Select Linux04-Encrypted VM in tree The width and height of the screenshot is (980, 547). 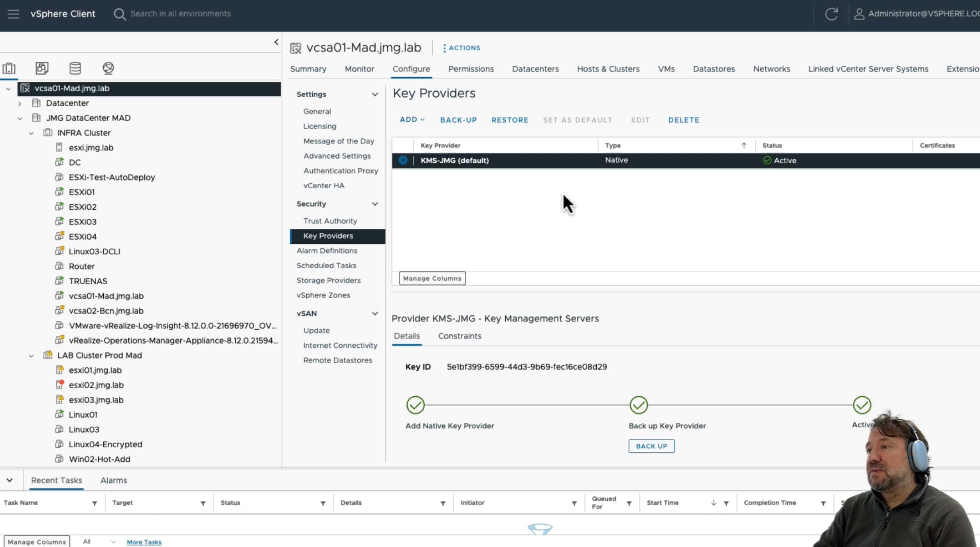(105, 445)
